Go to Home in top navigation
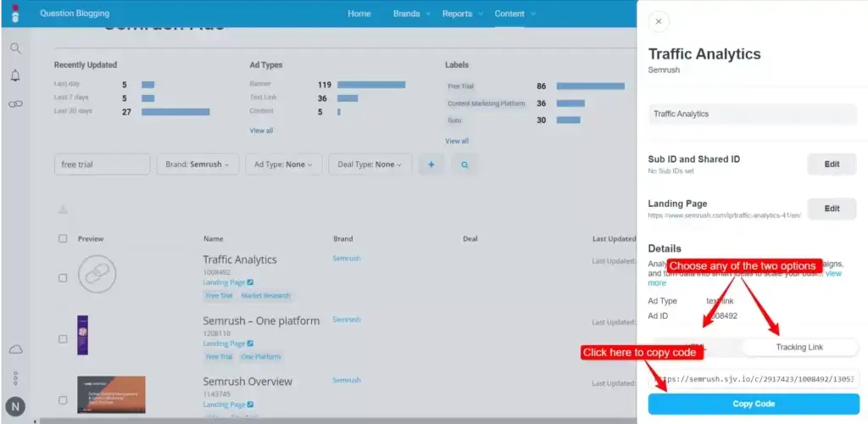Screen dimensions: 868x424 click(x=359, y=14)
